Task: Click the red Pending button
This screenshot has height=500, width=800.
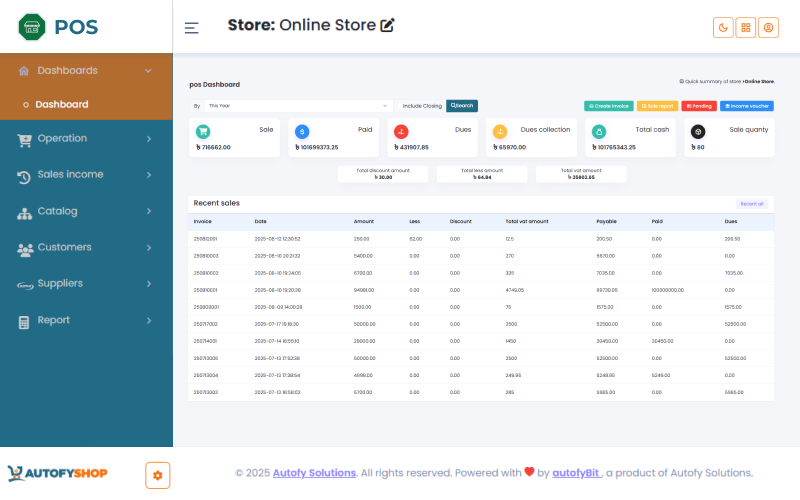Action: tap(699, 106)
